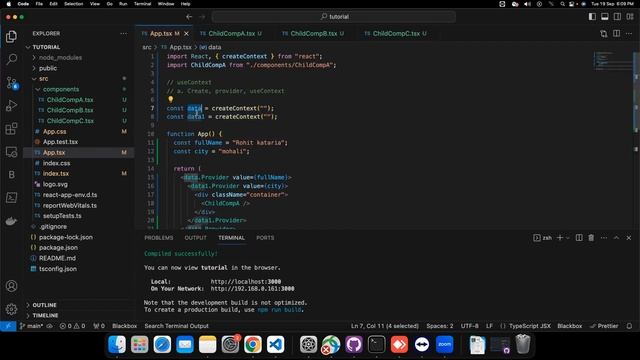Open Remote Explorer in activity bar

pos(11,152)
